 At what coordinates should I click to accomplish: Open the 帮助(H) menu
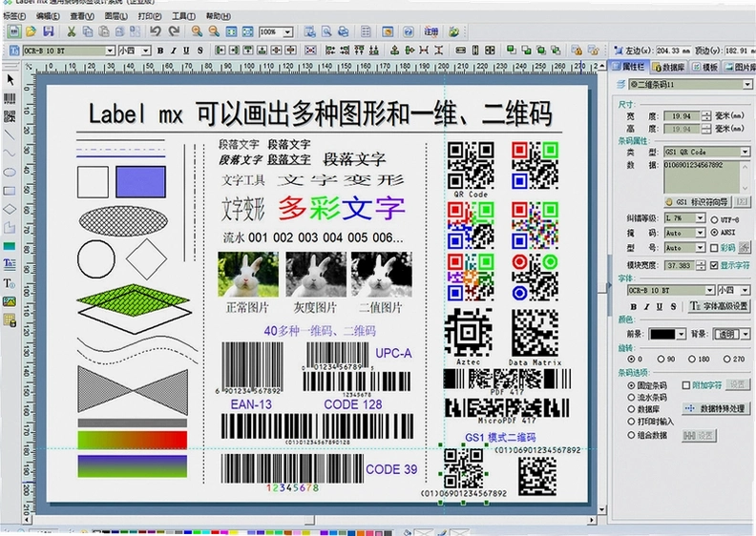[219, 16]
